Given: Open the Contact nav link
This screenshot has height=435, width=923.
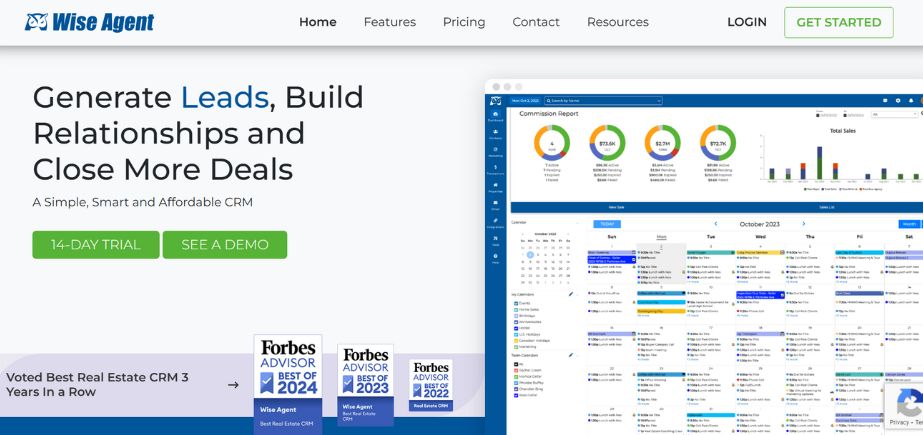Looking at the screenshot, I should [x=536, y=22].
